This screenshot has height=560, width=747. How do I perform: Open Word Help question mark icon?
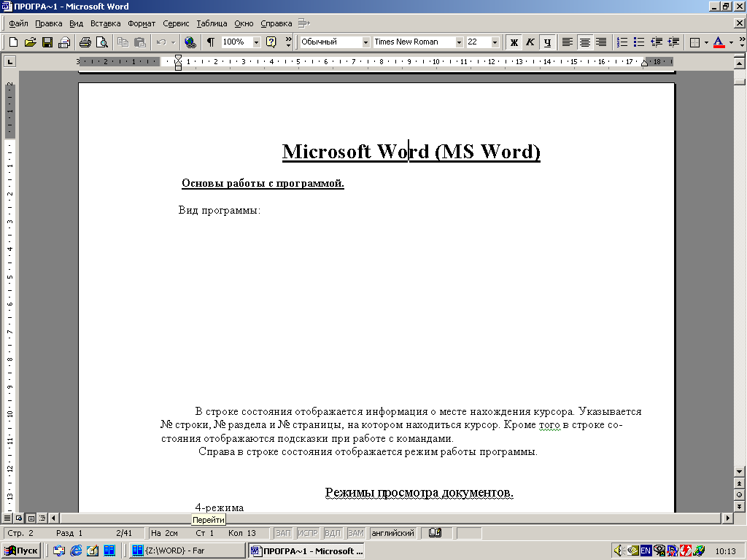point(271,42)
